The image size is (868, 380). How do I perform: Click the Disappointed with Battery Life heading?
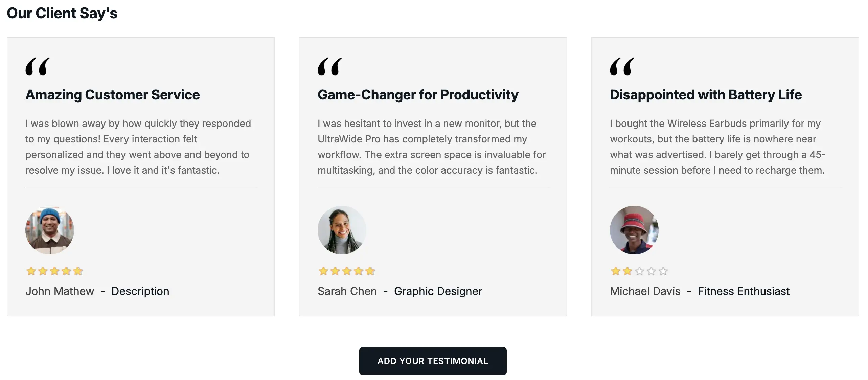(x=706, y=95)
